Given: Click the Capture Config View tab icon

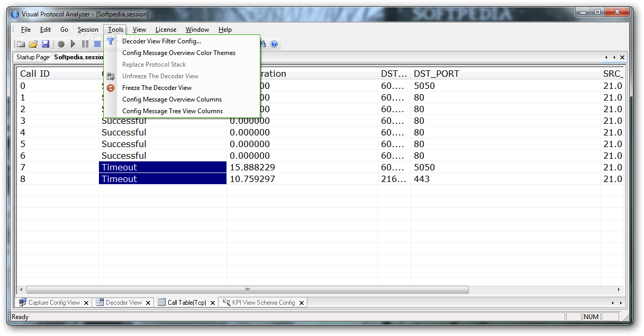Looking at the screenshot, I should [x=23, y=303].
